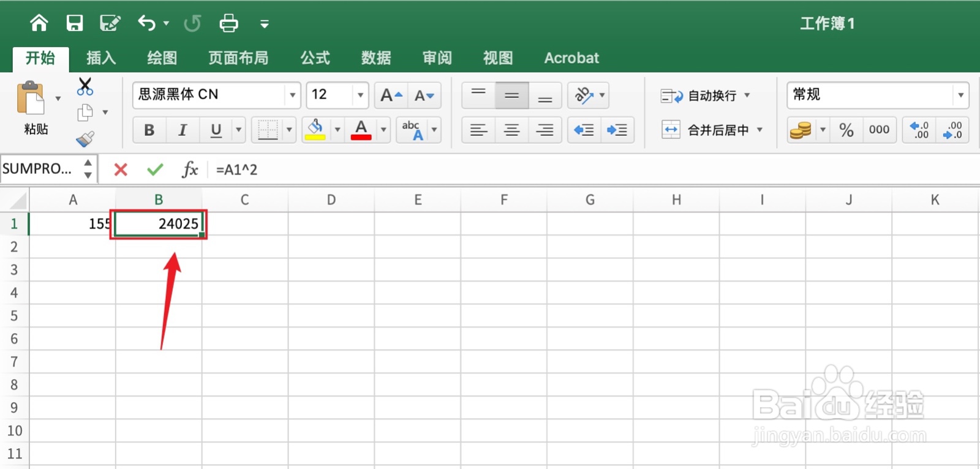Screen dimensions: 980x469
Task: Open the undo history dropdown arrow
Action: click(x=166, y=24)
